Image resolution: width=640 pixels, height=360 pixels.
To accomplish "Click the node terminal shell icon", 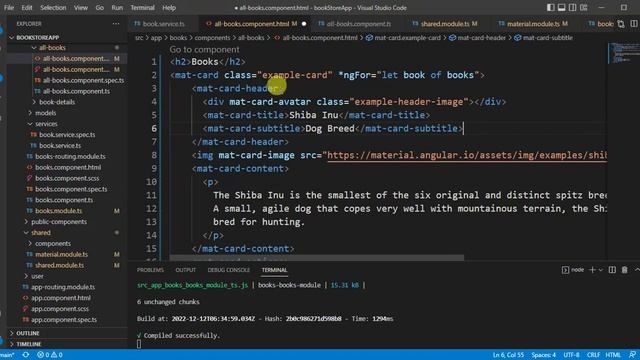I will [x=565, y=270].
